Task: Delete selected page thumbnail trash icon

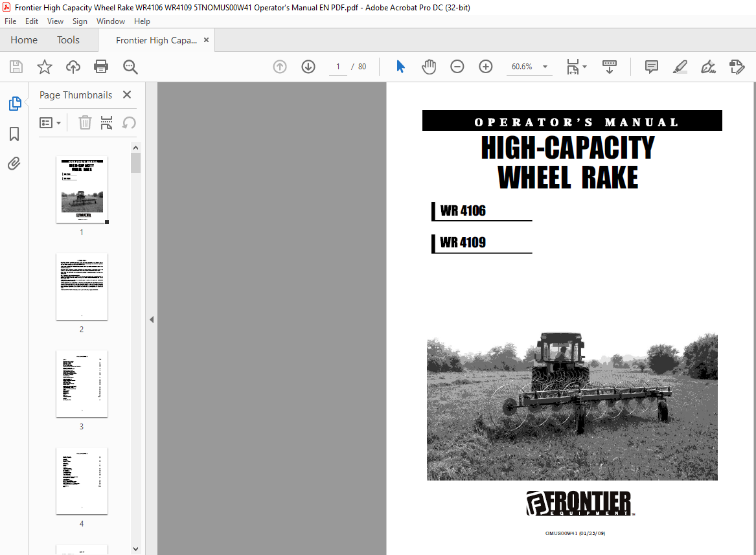Action: click(x=85, y=122)
